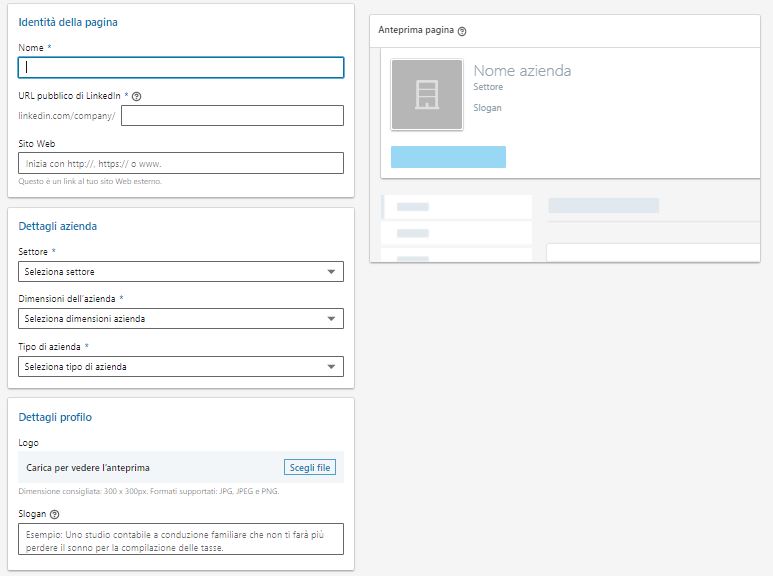Click the Nome azienda title in preview
This screenshot has width=773, height=576.
point(522,71)
